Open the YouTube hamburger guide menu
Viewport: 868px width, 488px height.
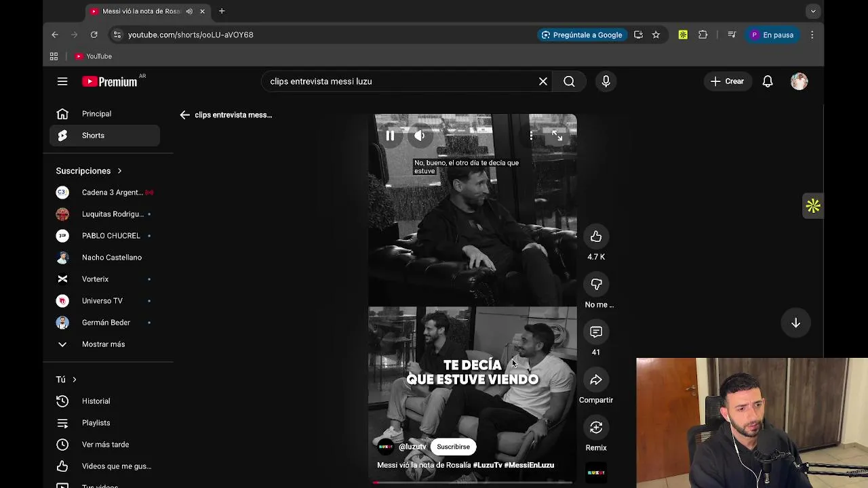pyautogui.click(x=62, y=81)
